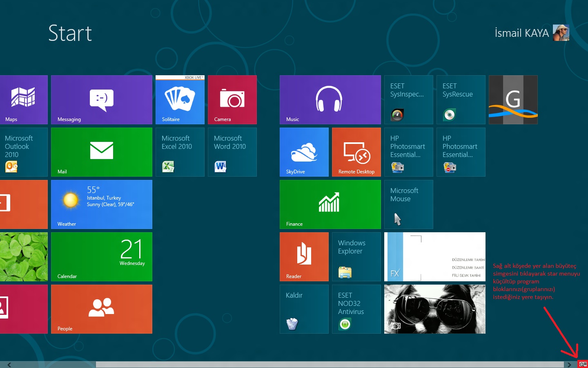Click the horizontal scrollbar thumb

point(330,365)
